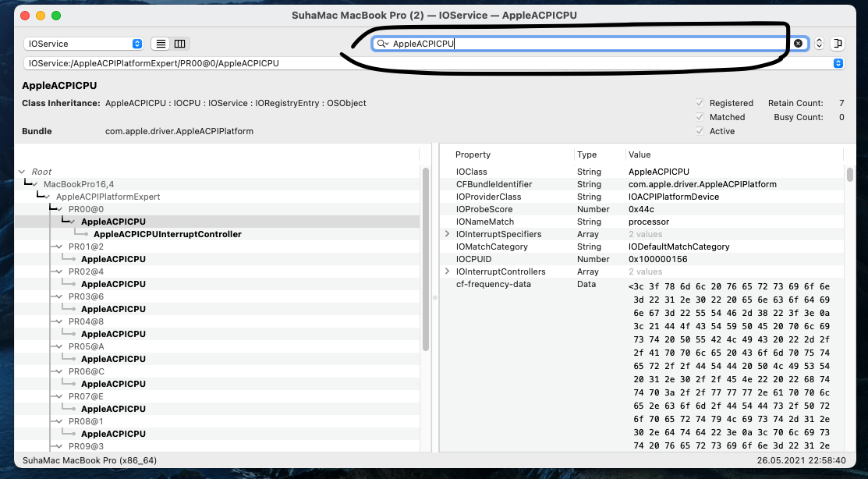Click the device tree vertical scrollbar

click(x=426, y=257)
